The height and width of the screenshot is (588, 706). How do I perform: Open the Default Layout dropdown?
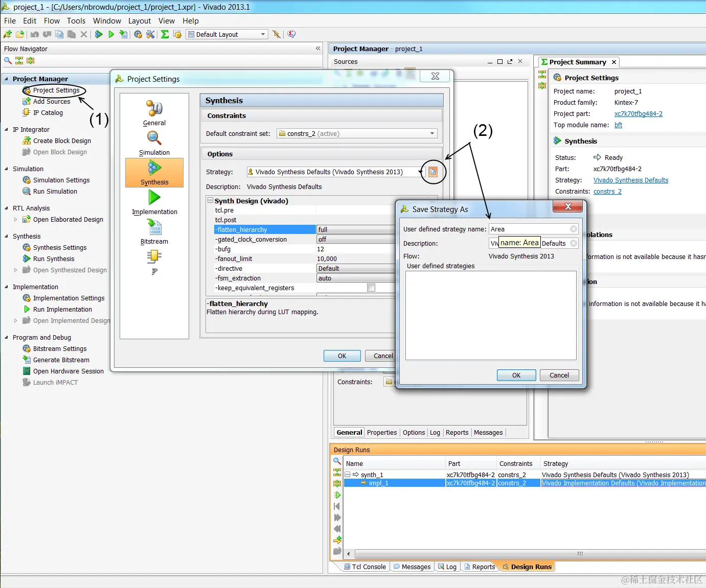[227, 34]
